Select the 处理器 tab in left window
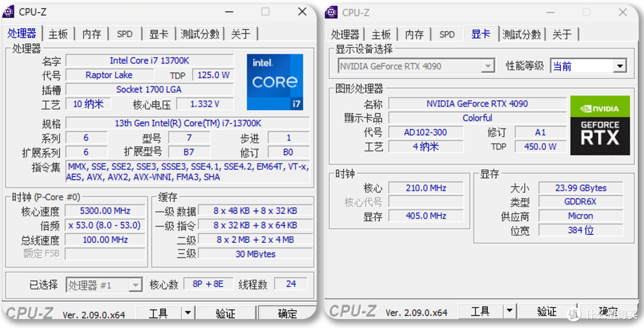 [22, 33]
